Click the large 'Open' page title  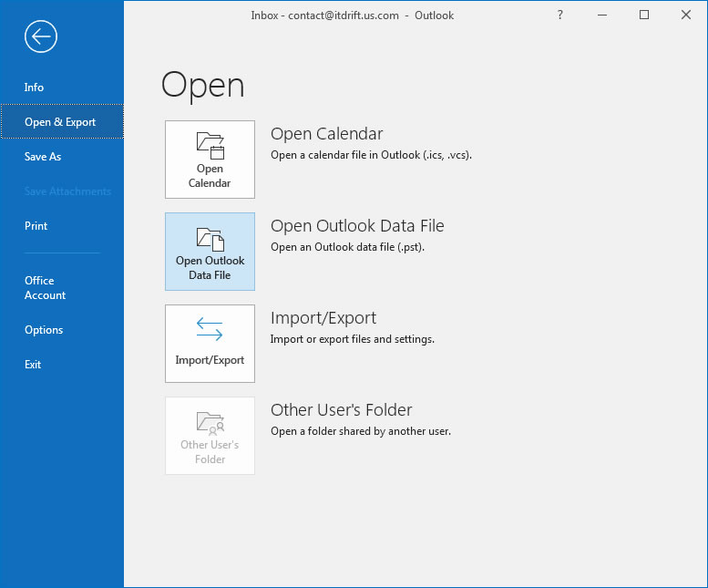pos(202,85)
